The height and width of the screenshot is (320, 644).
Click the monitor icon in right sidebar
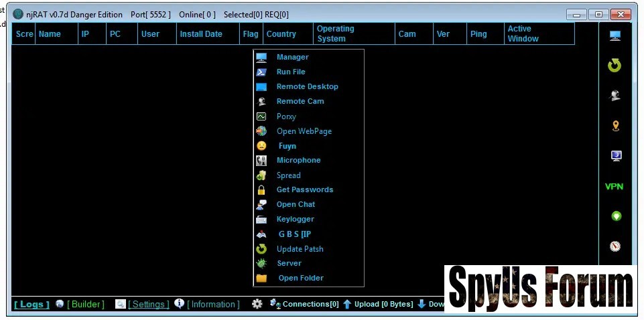click(x=615, y=36)
